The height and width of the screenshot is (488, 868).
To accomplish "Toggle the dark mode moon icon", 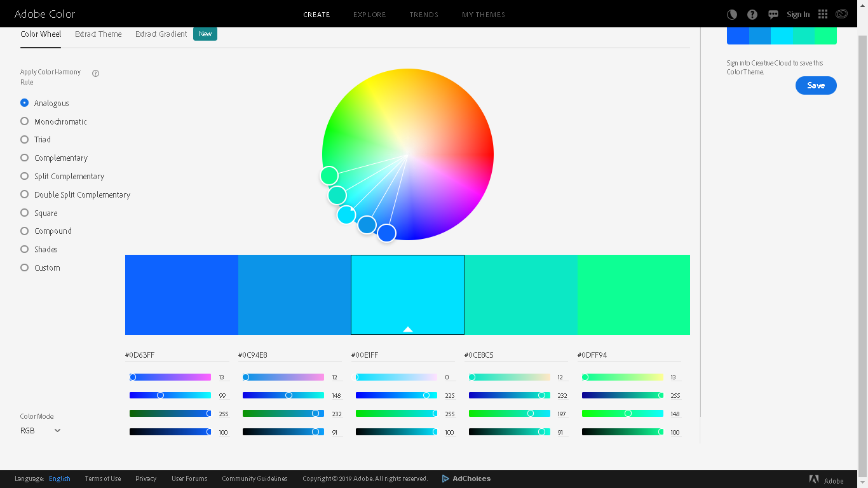I will point(732,15).
